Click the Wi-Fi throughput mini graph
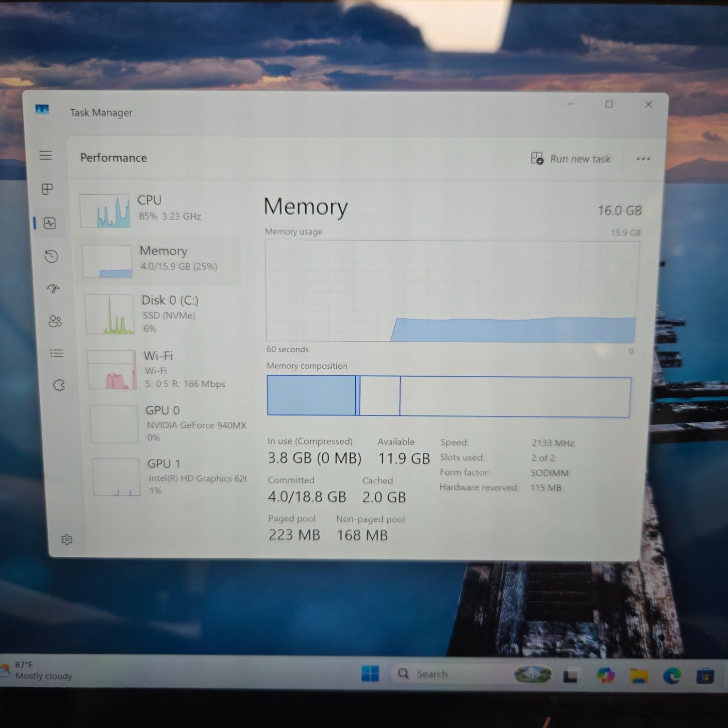Viewport: 728px width, 728px height. (112, 370)
